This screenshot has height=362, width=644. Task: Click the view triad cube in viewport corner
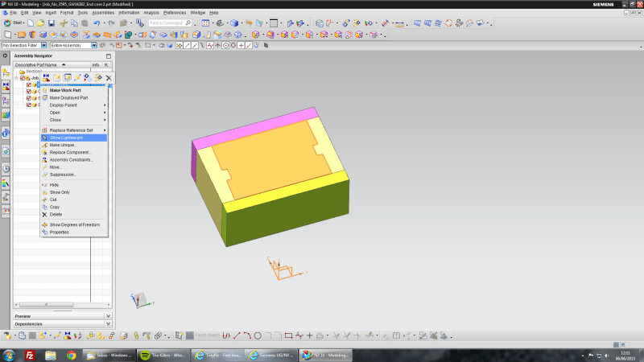pos(140,299)
